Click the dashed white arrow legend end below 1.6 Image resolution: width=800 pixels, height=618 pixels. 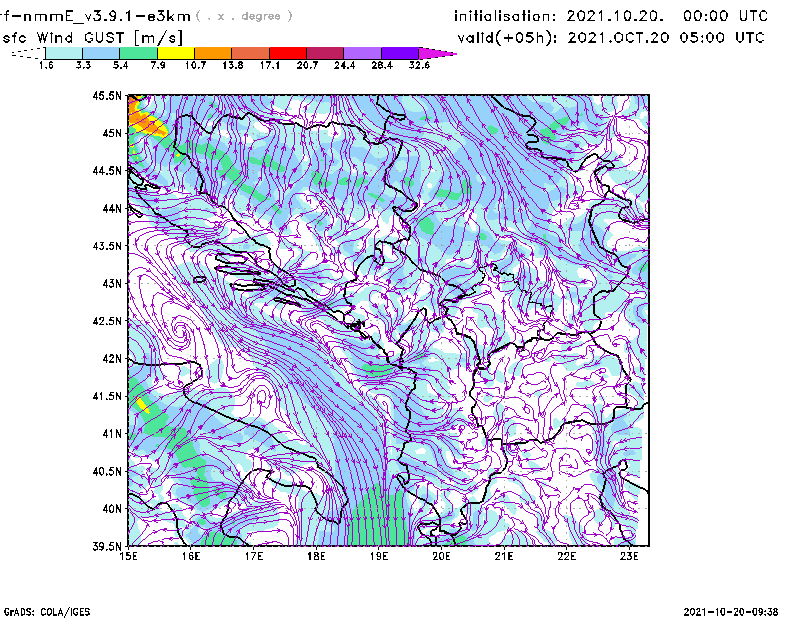tap(29, 53)
